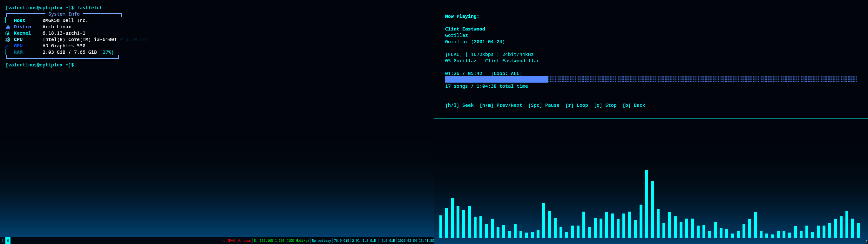
Task: Click the '0MGK50 Dell Inc.' host value
Action: tap(65, 21)
